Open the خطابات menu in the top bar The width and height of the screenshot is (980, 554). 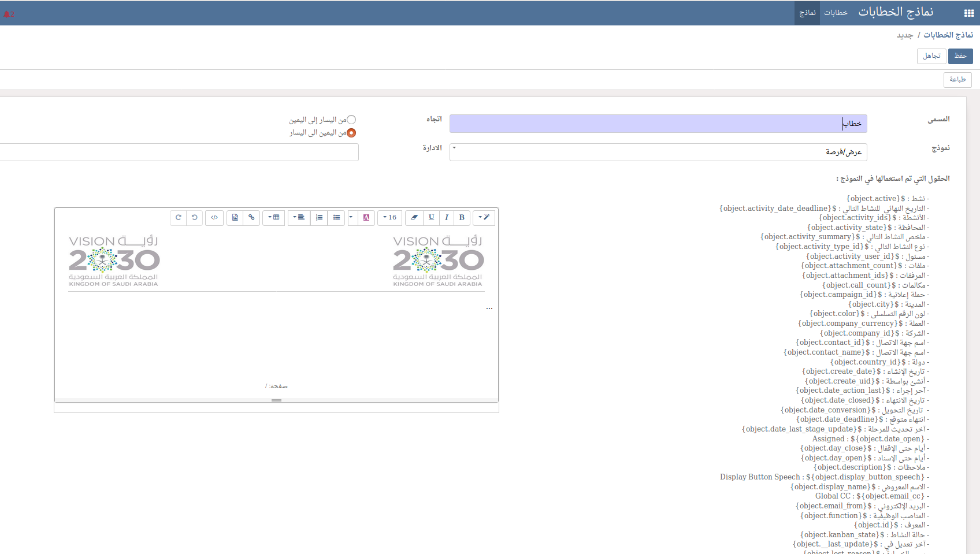click(836, 13)
